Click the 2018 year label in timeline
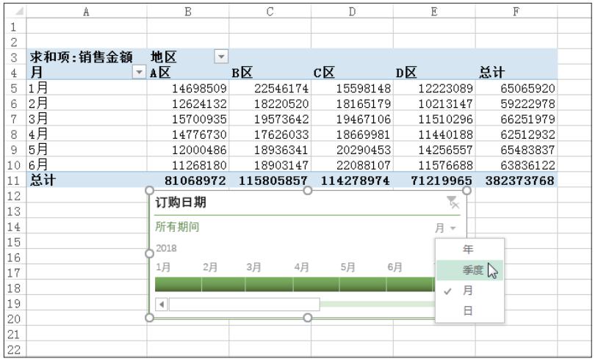598x364 pixels. [x=166, y=248]
